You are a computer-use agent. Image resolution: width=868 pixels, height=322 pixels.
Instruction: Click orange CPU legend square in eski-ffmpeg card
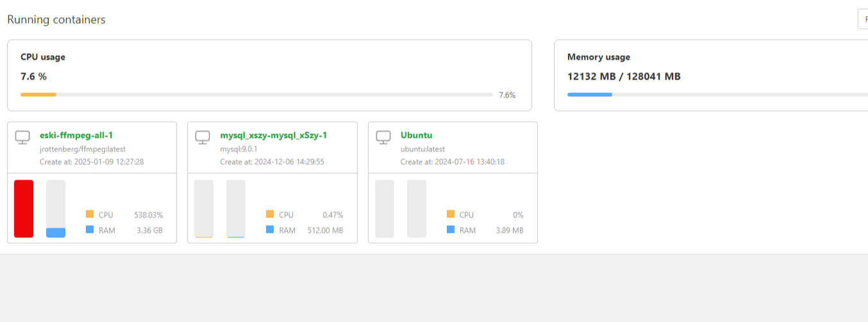[90, 214]
